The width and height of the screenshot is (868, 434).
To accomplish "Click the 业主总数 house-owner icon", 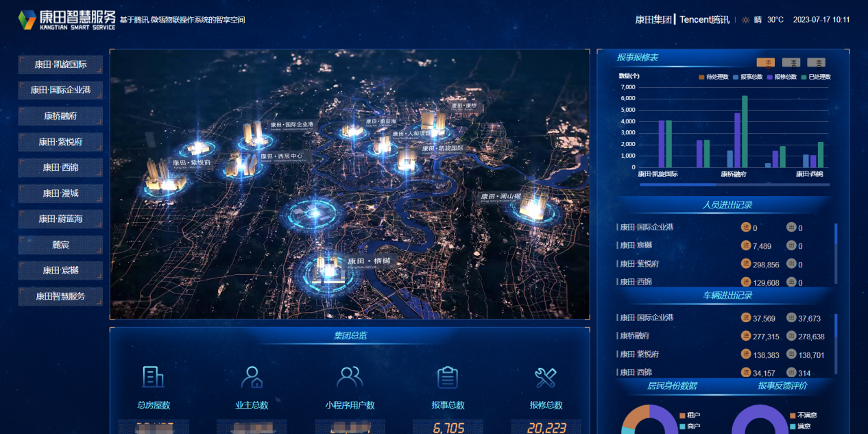I will click(x=252, y=377).
